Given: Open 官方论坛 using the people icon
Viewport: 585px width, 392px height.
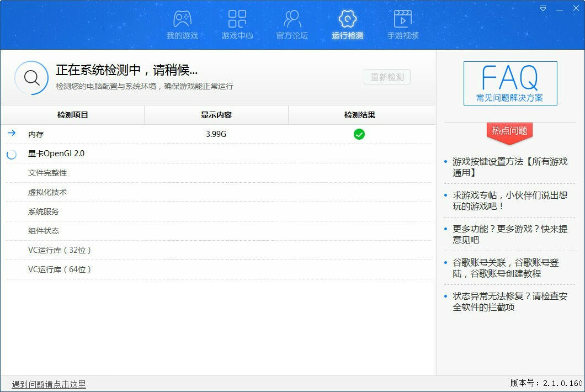Looking at the screenshot, I should pyautogui.click(x=291, y=18).
